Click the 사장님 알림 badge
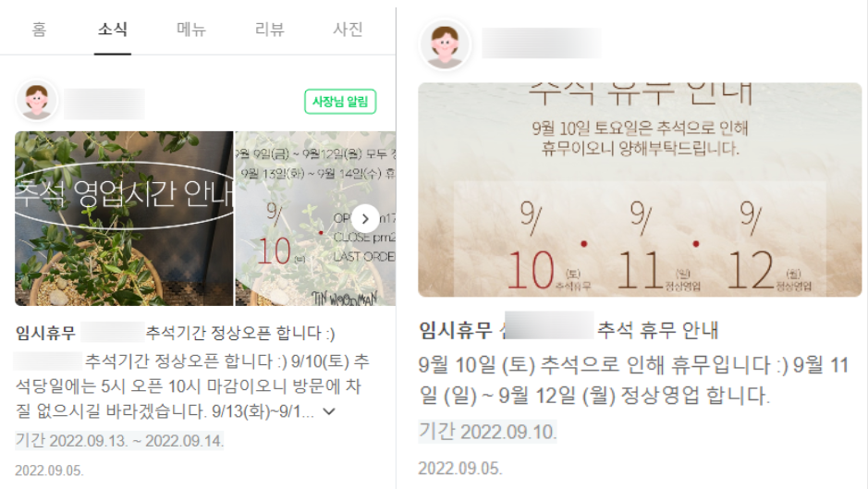 click(x=340, y=102)
